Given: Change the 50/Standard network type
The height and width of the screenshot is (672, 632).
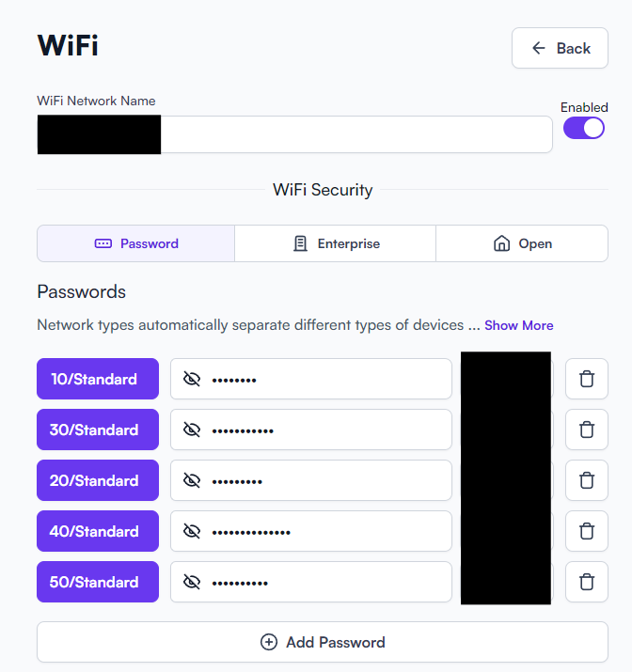Looking at the screenshot, I should [98, 582].
